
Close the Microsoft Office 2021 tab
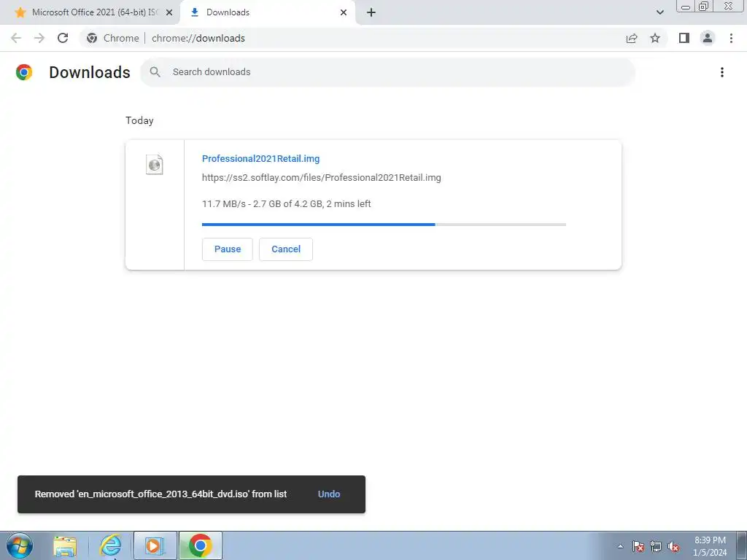click(x=169, y=12)
